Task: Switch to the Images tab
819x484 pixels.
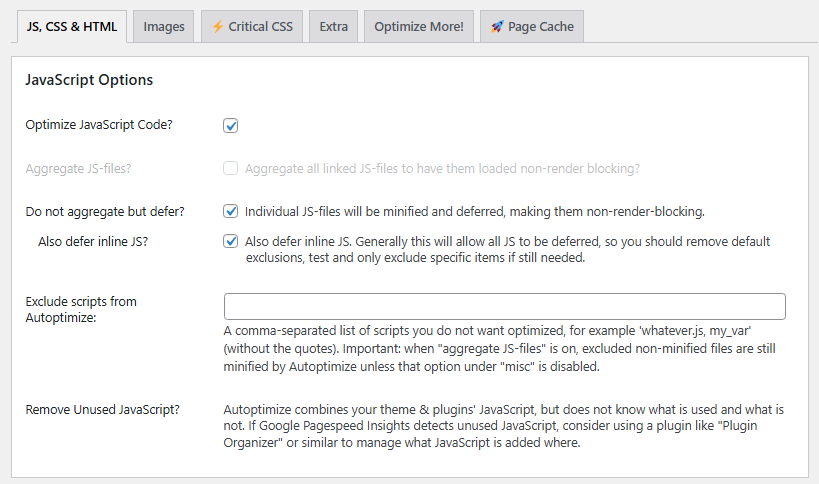Action: (x=163, y=27)
